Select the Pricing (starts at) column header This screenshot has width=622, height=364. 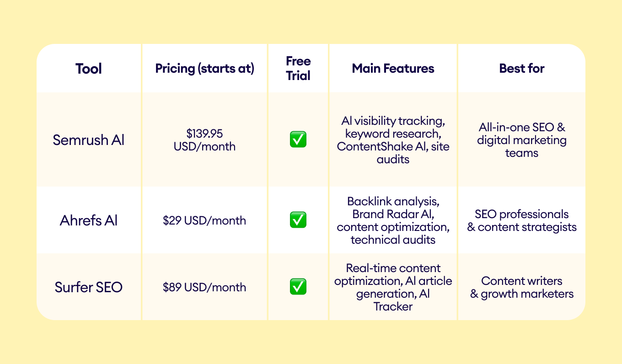coord(204,69)
